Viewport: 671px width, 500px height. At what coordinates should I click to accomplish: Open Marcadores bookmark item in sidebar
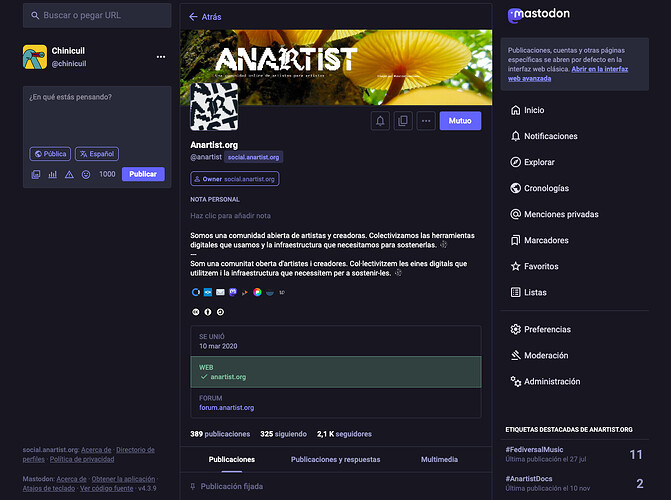tap(545, 240)
